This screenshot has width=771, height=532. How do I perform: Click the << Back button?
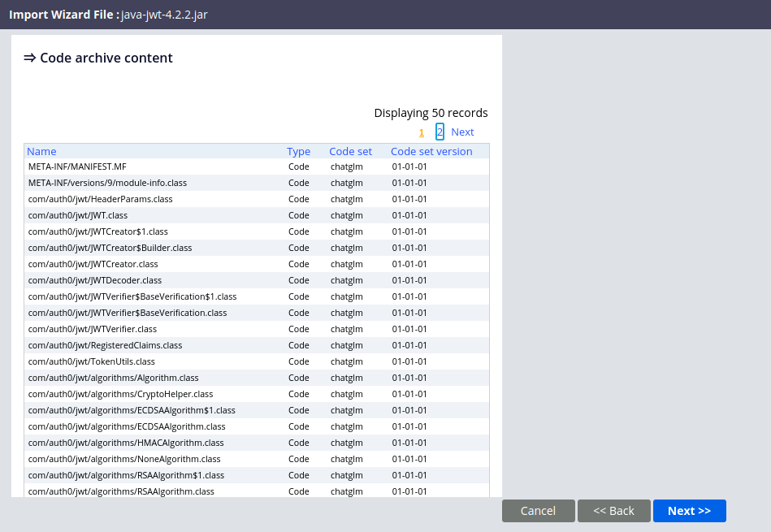tap(613, 511)
